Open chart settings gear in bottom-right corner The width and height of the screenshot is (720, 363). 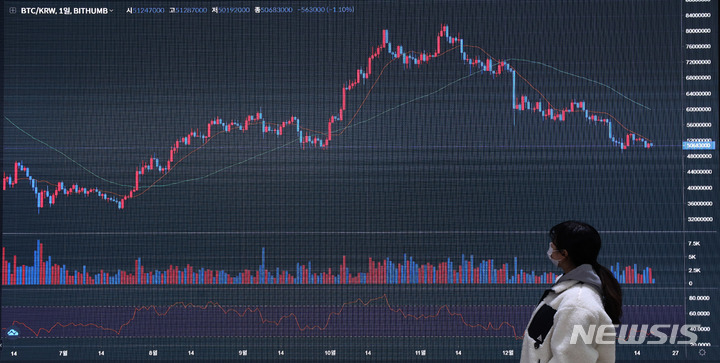[x=702, y=352]
